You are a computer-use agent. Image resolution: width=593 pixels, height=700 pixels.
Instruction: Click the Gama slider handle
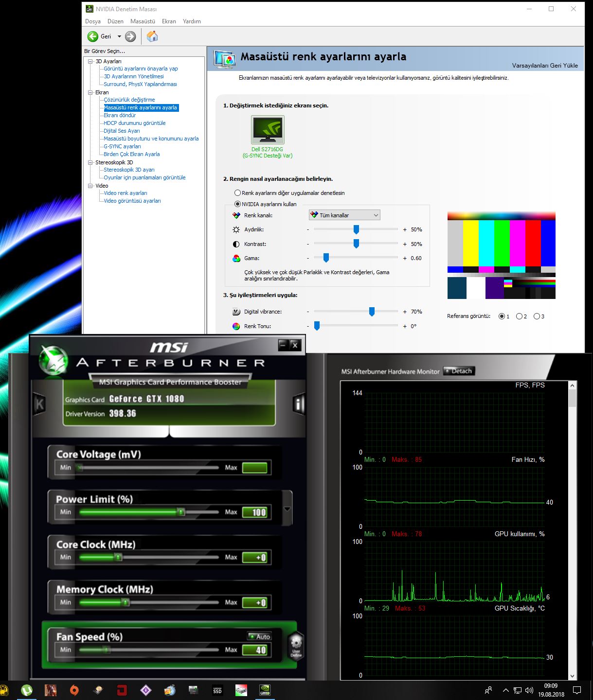click(x=326, y=258)
